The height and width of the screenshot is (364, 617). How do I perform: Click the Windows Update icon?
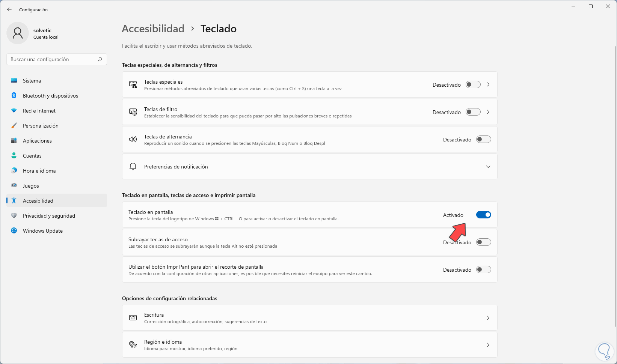pos(14,231)
